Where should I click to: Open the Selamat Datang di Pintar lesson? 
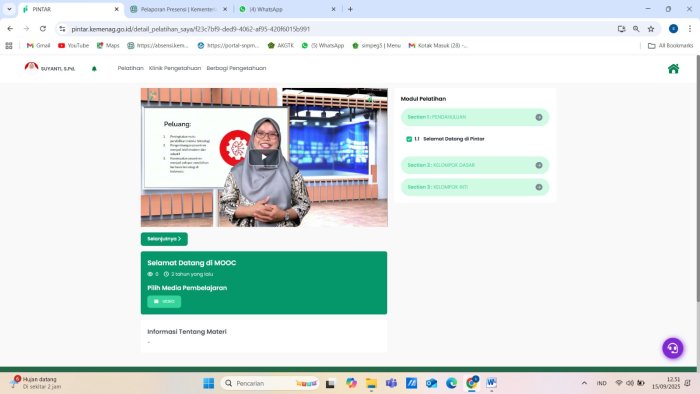tap(454, 139)
